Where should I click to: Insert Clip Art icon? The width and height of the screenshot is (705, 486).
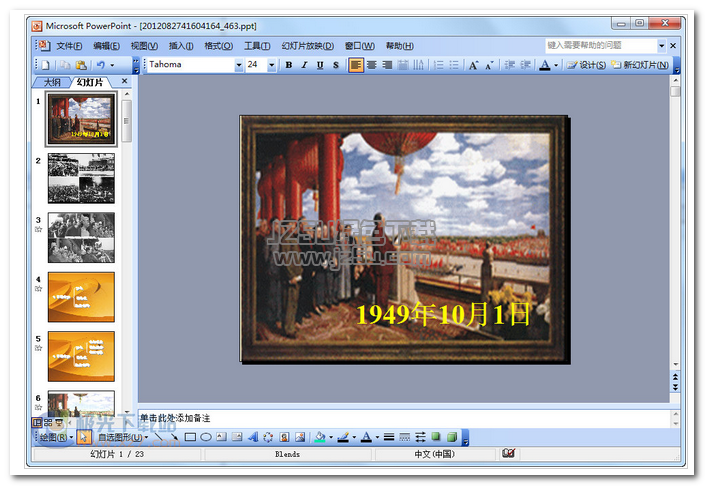[284, 437]
